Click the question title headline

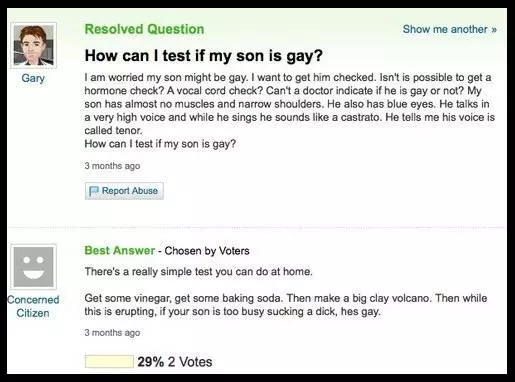coord(204,56)
